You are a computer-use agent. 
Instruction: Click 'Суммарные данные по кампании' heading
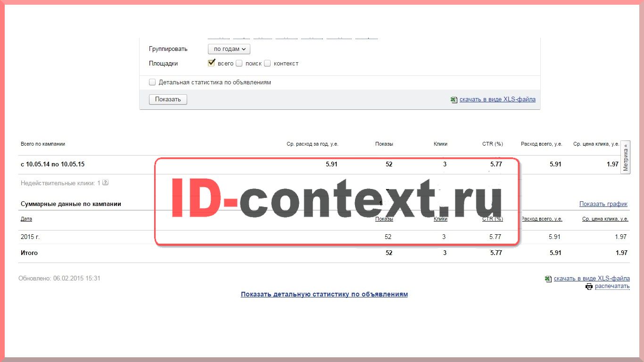pyautogui.click(x=71, y=204)
